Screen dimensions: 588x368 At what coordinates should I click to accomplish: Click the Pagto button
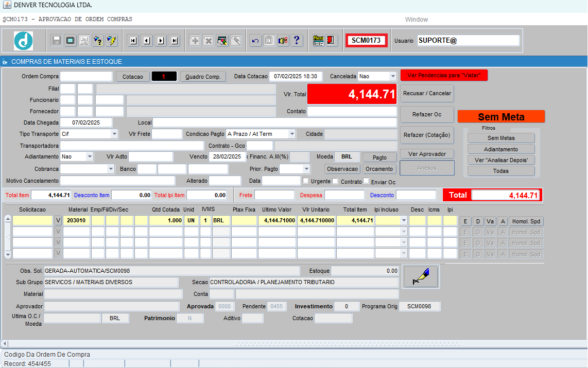click(379, 158)
